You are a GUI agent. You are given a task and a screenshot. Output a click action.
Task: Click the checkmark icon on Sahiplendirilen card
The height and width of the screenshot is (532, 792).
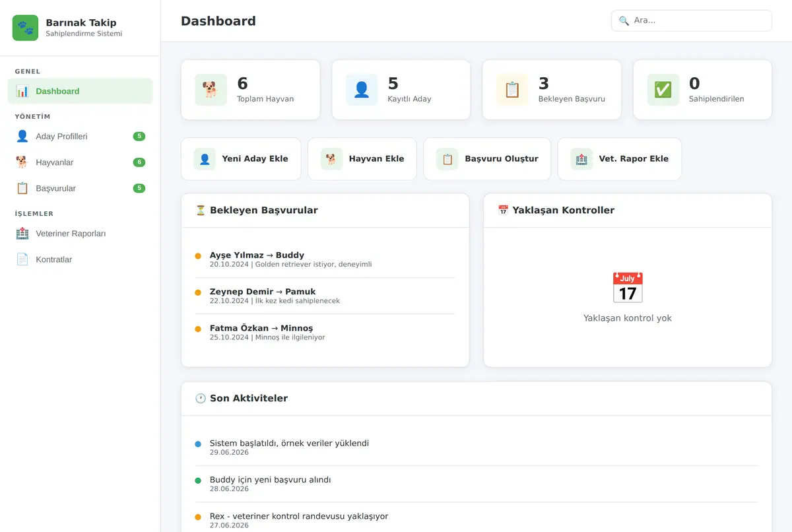tap(663, 90)
